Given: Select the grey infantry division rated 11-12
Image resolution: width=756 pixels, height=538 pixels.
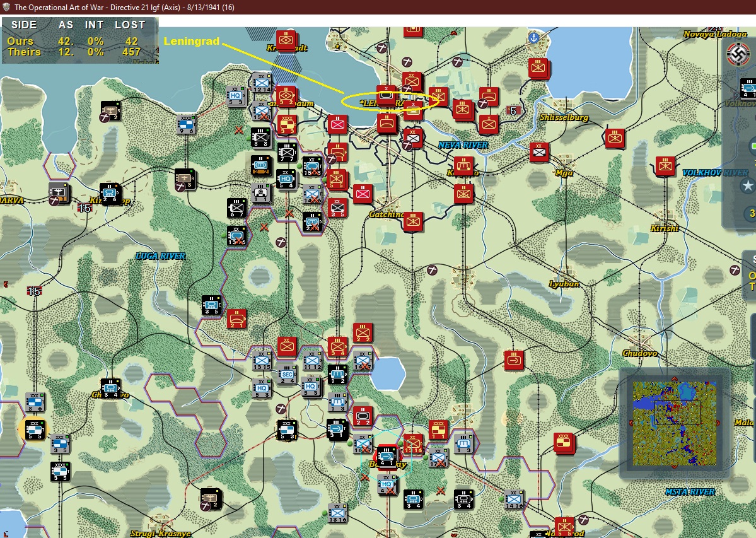Looking at the screenshot, I should click(x=313, y=361).
